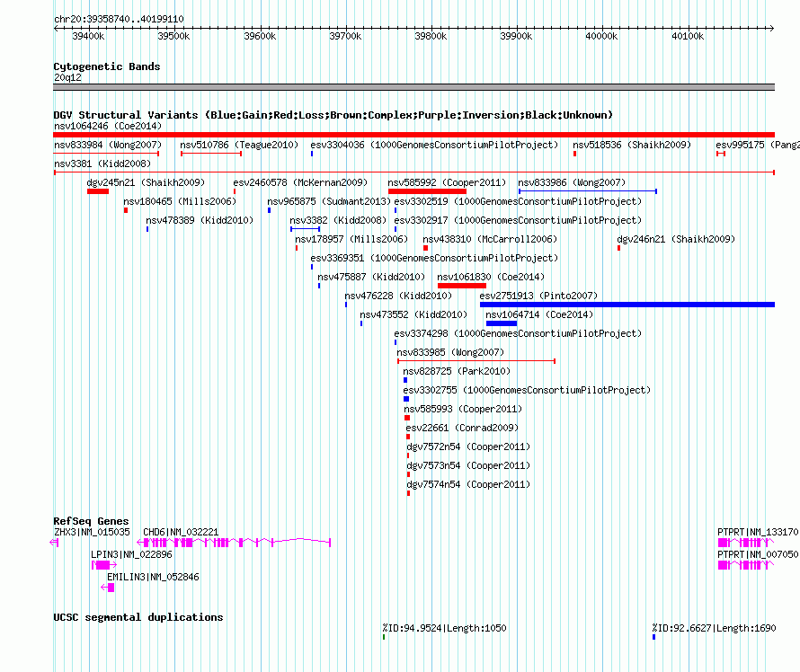Click dgv246n21 (Shaikh2009) label

(x=676, y=239)
